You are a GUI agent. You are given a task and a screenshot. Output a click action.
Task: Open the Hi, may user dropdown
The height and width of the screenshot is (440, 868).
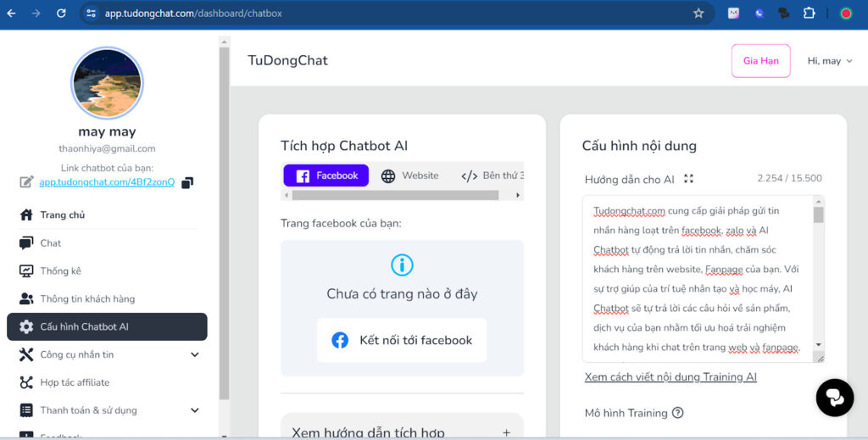tap(829, 61)
